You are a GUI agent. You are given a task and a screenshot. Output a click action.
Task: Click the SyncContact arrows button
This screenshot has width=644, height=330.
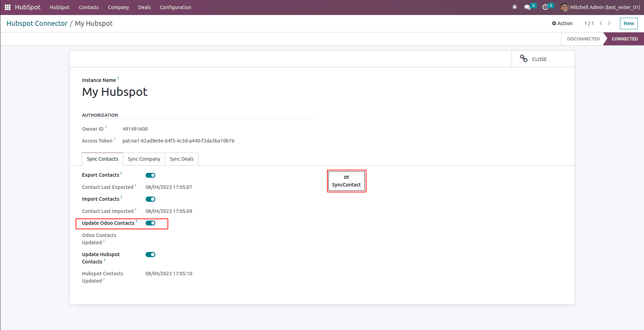click(x=347, y=181)
